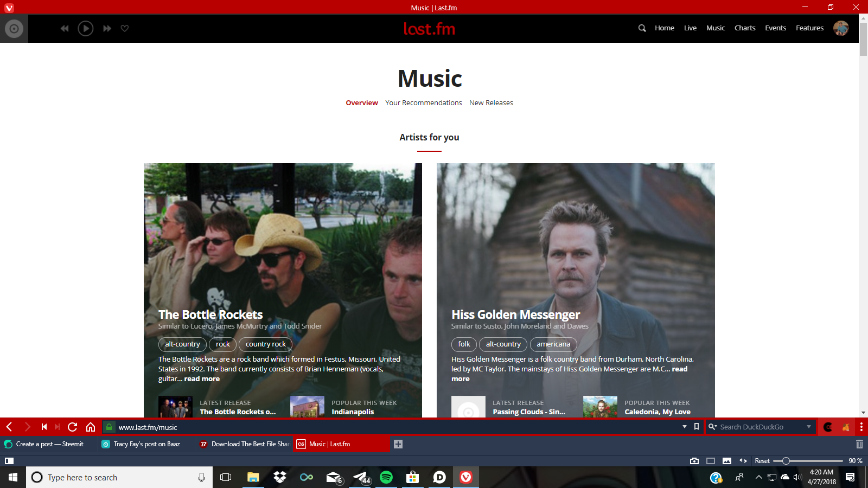Open the Features page
The width and height of the screenshot is (868, 488).
(x=810, y=28)
